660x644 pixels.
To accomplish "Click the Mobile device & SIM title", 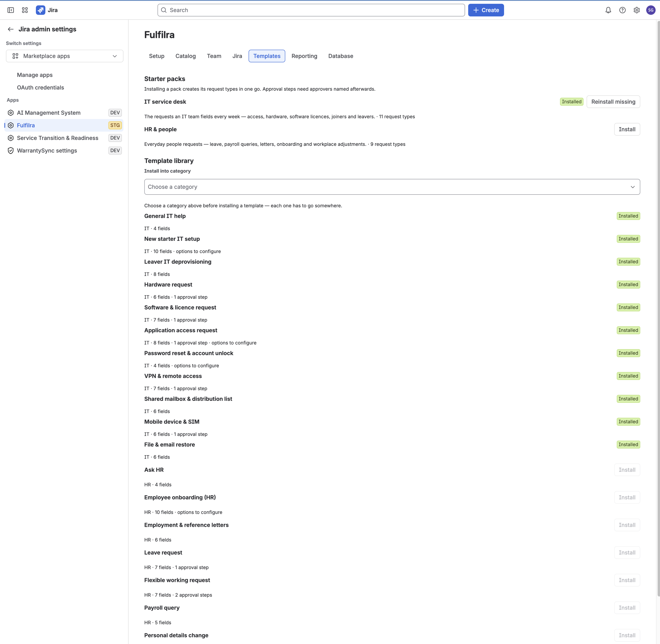I will click(172, 422).
